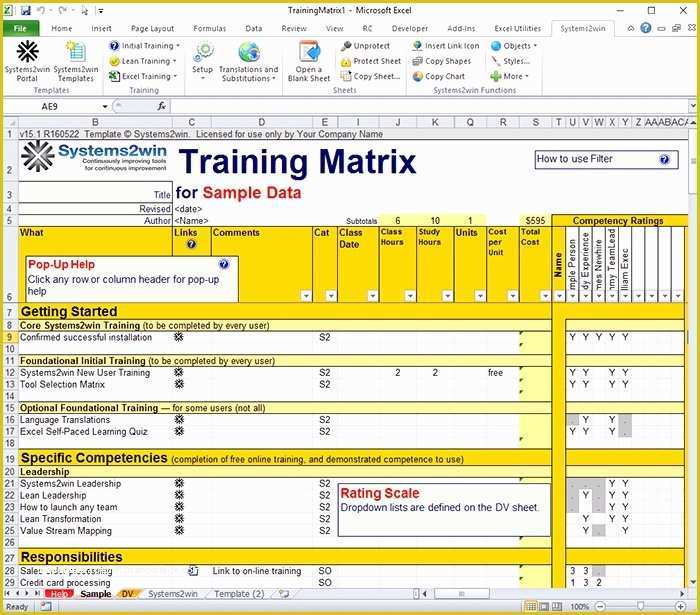Open the Cat column filter dropdown
This screenshot has width=700, height=615.
331,295
